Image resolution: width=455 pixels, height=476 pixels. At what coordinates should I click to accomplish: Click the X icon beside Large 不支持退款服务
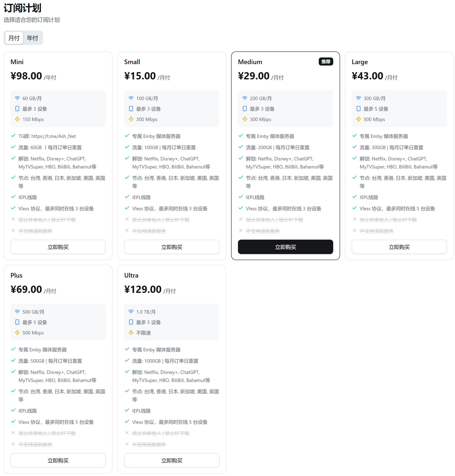click(x=354, y=231)
